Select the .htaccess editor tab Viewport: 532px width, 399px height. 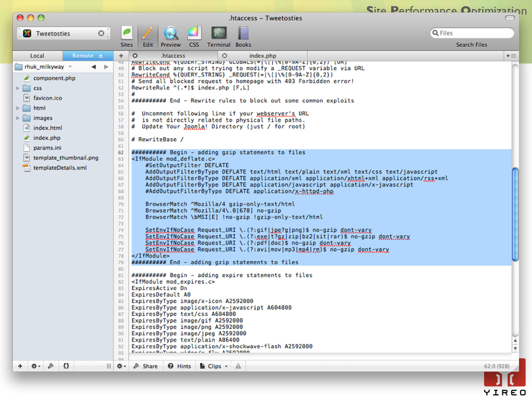pos(173,56)
